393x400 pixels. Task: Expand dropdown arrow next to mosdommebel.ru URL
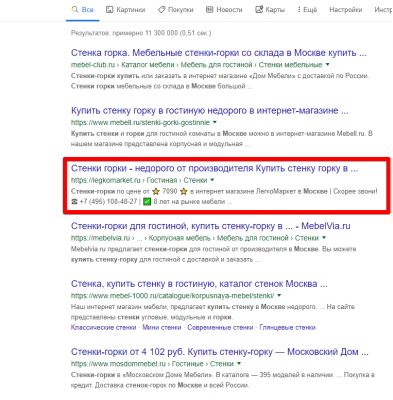coord(239,363)
